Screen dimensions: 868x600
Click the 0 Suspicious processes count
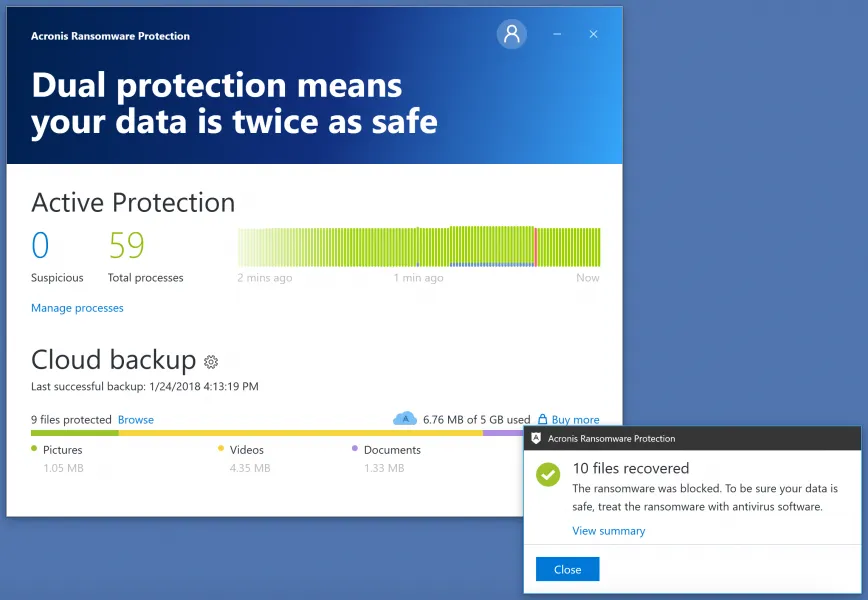[40, 245]
